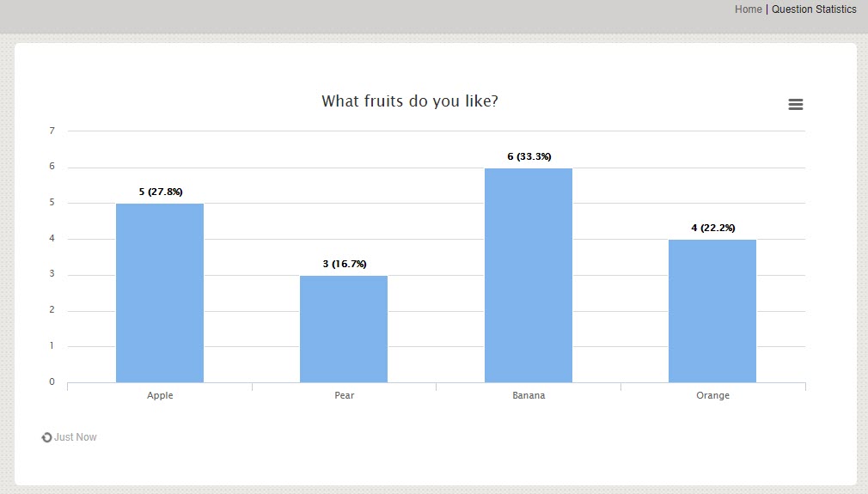This screenshot has width=868, height=494.
Task: Click the '5 (27.8%)' data label
Action: 161,192
